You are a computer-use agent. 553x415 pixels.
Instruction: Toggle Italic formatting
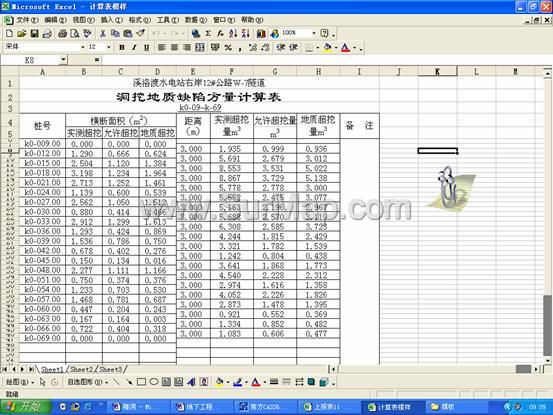[x=134, y=47]
